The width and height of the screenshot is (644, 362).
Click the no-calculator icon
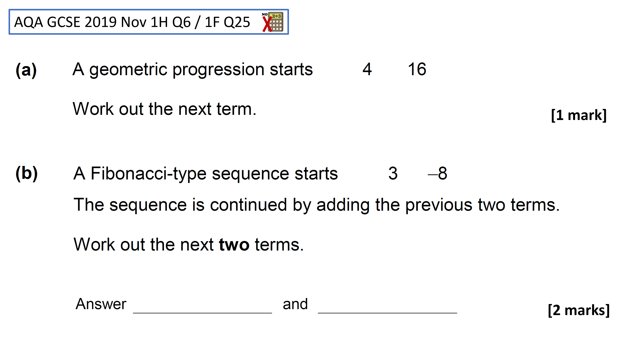click(273, 22)
